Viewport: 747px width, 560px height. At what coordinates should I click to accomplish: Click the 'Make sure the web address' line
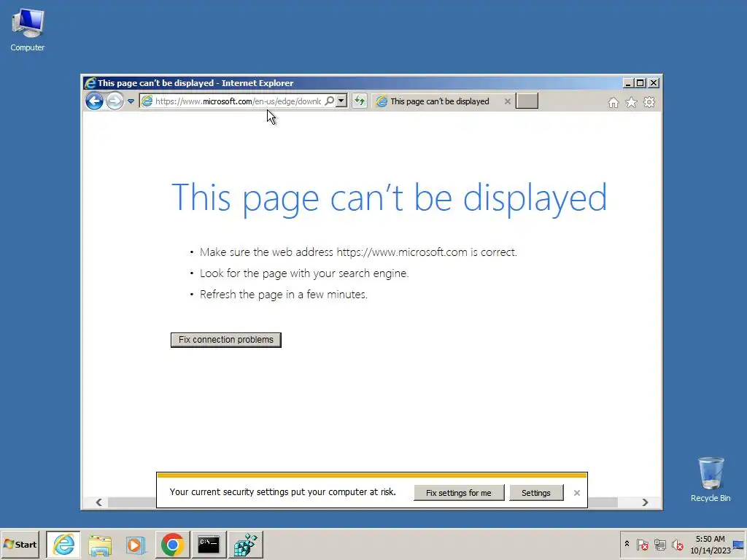pyautogui.click(x=358, y=252)
